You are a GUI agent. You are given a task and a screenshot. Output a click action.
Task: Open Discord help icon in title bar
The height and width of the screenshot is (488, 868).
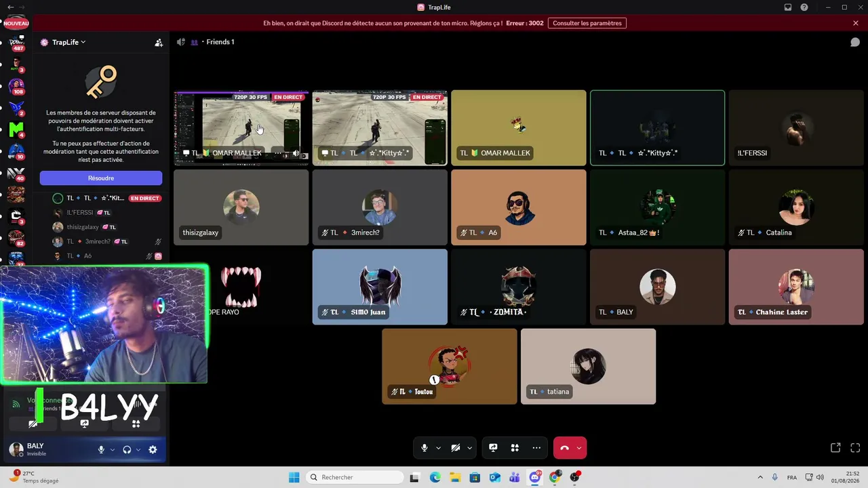coord(804,7)
